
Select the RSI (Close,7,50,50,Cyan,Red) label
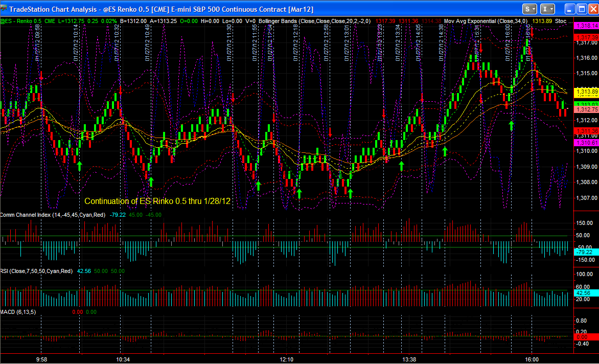pyautogui.click(x=36, y=271)
